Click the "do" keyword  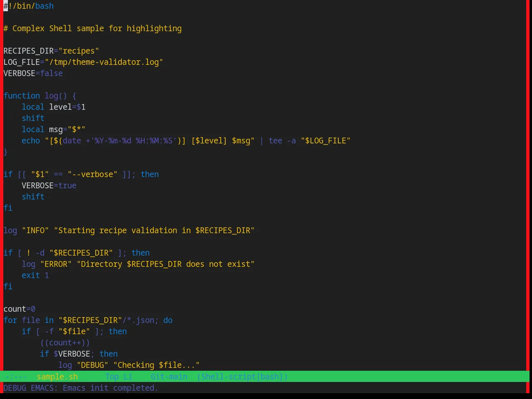coord(168,320)
